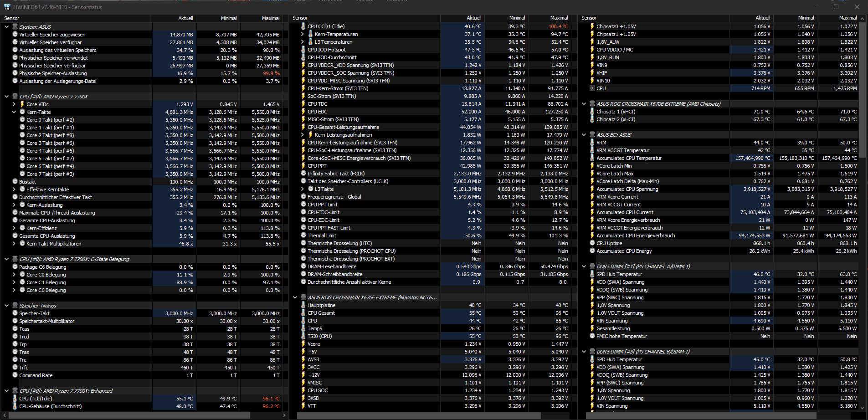The width and height of the screenshot is (868, 420).
Task: Click the circle icon beside Virtueller Speicher zugewiesen
Action: click(x=15, y=35)
